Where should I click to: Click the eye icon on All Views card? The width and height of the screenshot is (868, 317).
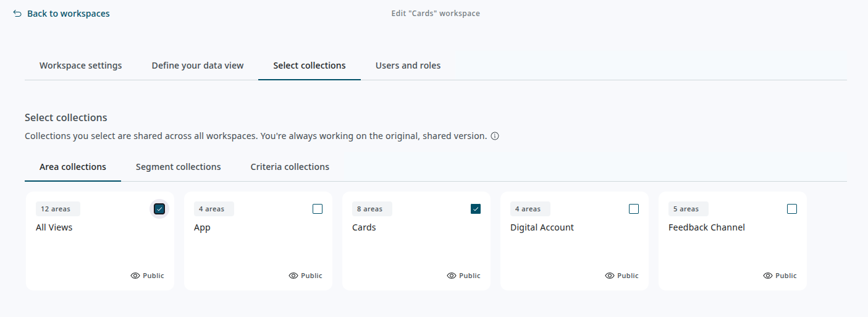(135, 276)
